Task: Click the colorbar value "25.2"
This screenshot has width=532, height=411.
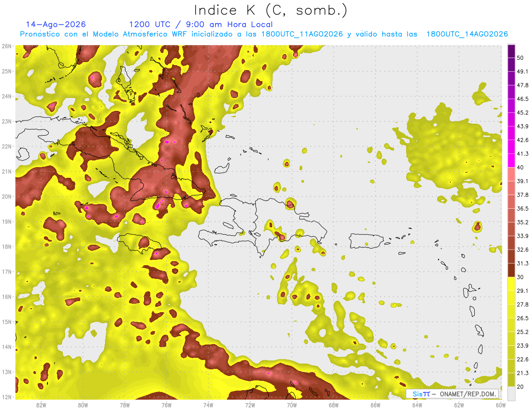Action: (523, 332)
